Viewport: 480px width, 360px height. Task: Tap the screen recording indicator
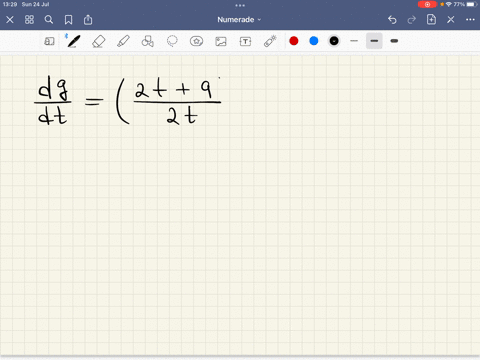[x=427, y=4]
